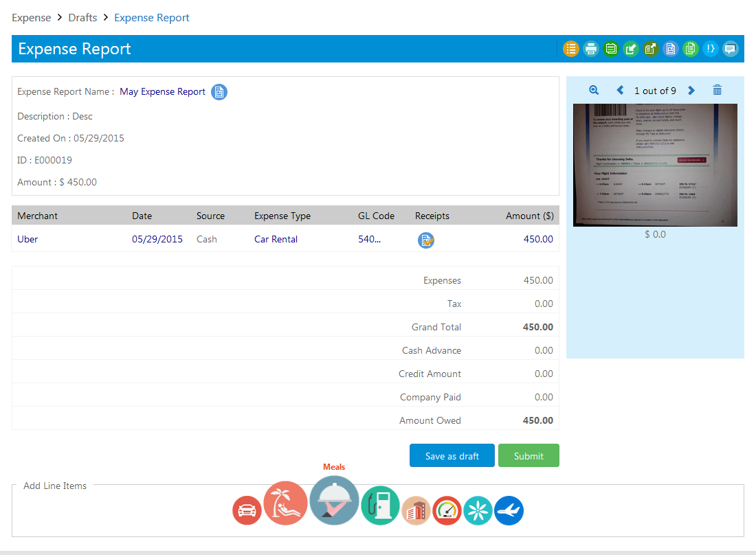Click the orange list view icon
Image resolution: width=756 pixels, height=557 pixels.
[570, 49]
